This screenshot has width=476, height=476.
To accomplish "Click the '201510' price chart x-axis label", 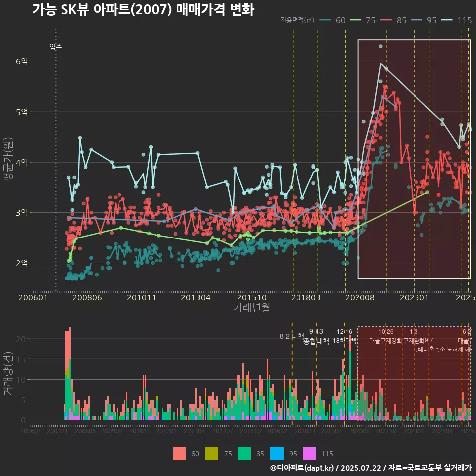I will point(252,297).
